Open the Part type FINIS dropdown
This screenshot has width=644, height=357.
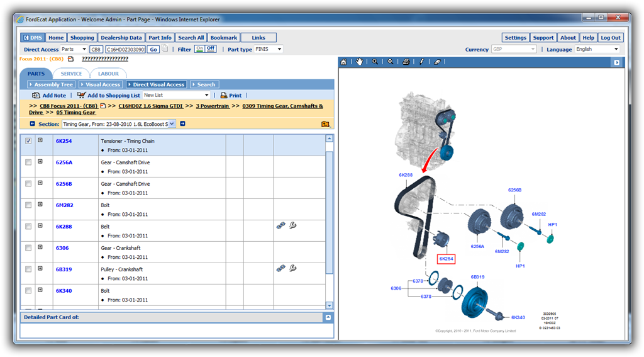[x=279, y=49]
